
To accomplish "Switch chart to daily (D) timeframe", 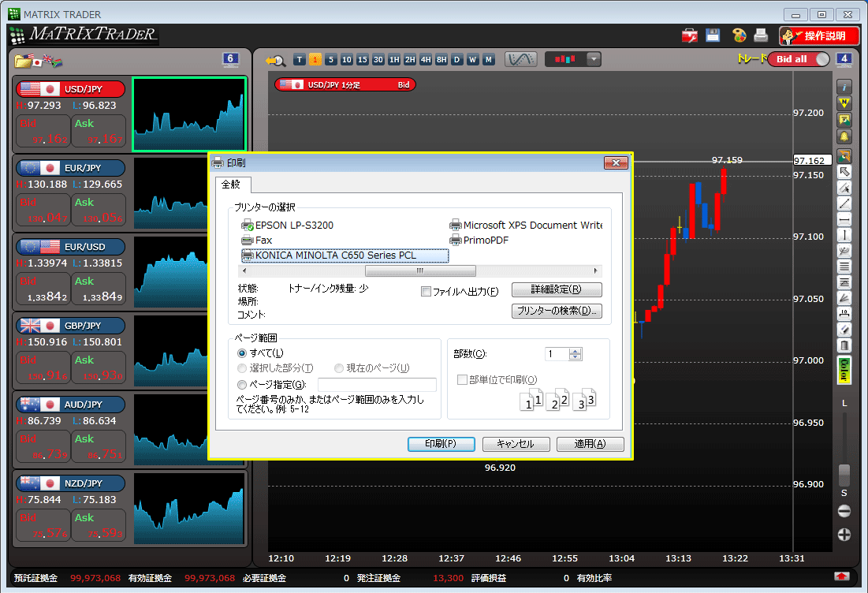I will click(456, 60).
